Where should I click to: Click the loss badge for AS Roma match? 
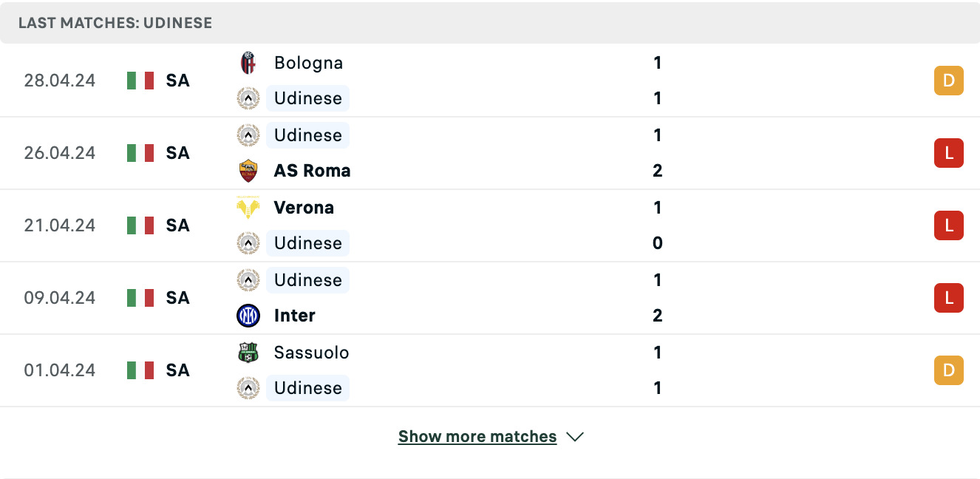coord(949,153)
